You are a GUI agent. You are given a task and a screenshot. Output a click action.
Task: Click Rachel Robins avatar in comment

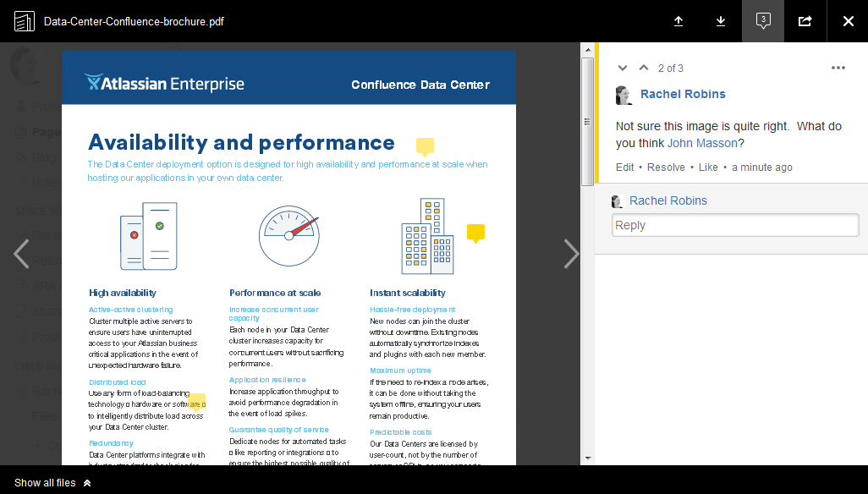tap(624, 95)
